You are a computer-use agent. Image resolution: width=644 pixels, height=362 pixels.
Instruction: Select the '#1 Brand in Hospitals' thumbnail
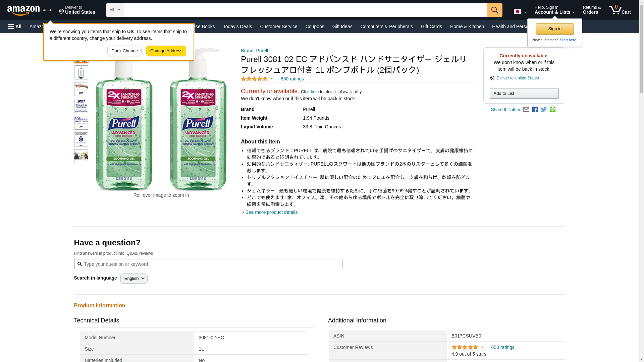pyautogui.click(x=81, y=106)
